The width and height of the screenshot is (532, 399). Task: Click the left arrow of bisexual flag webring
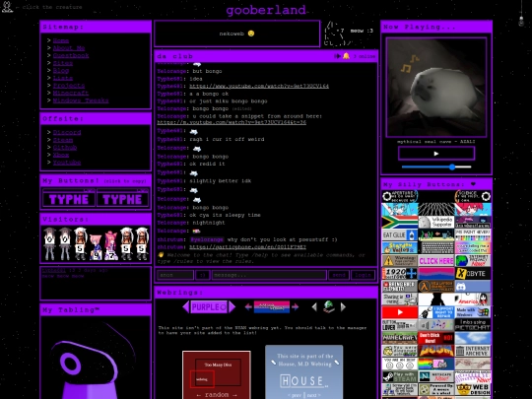pos(248,307)
